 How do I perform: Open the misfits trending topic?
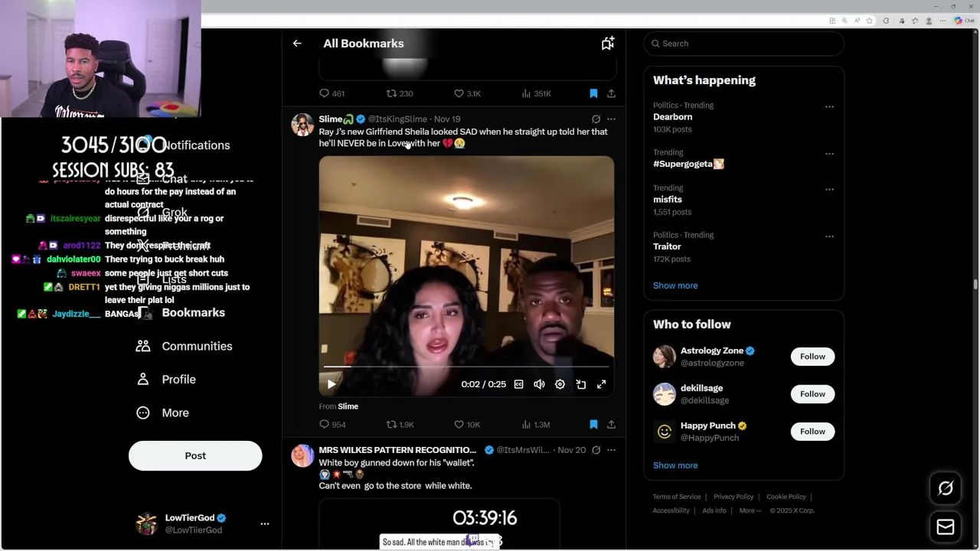tap(667, 200)
